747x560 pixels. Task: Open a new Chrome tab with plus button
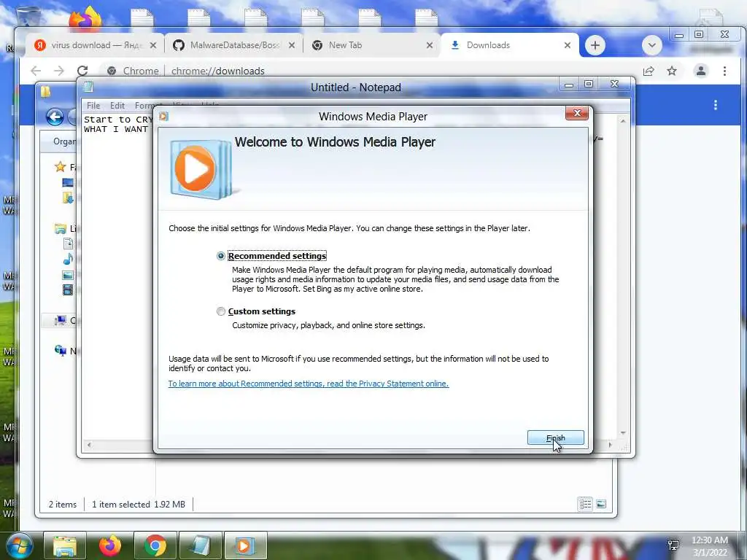pyautogui.click(x=595, y=45)
